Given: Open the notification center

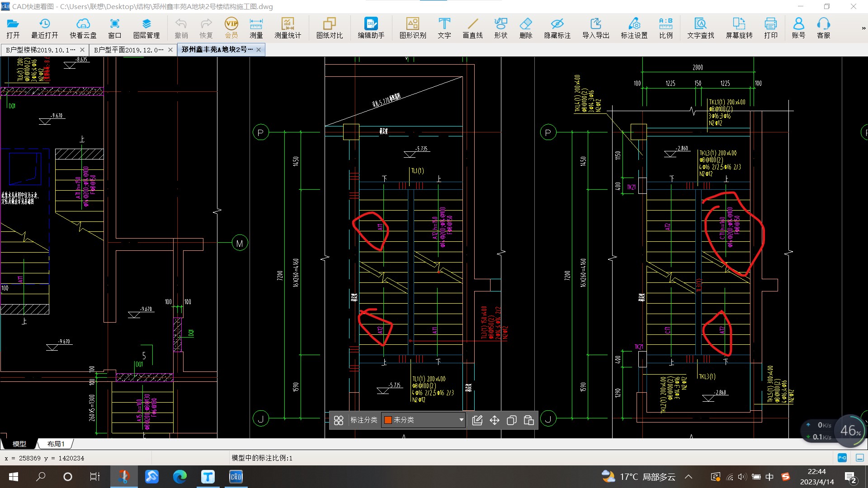Looking at the screenshot, I should point(850,477).
